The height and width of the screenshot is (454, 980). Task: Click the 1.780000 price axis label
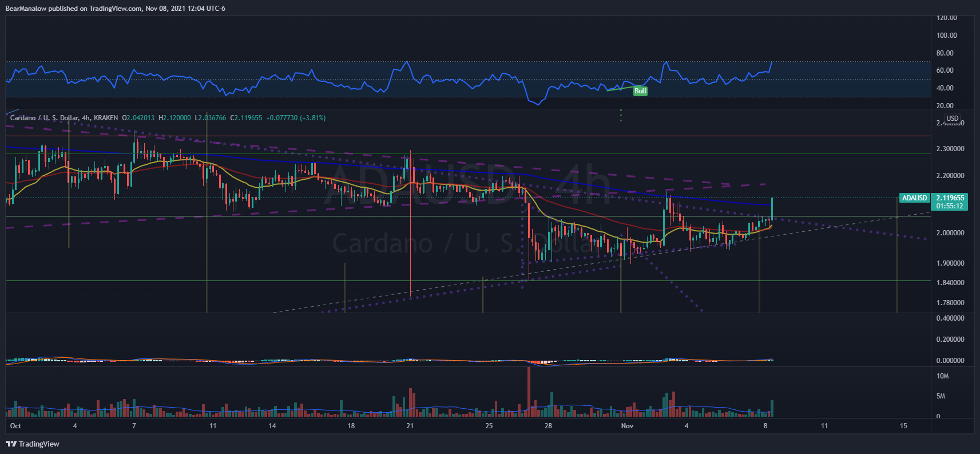[x=950, y=303]
